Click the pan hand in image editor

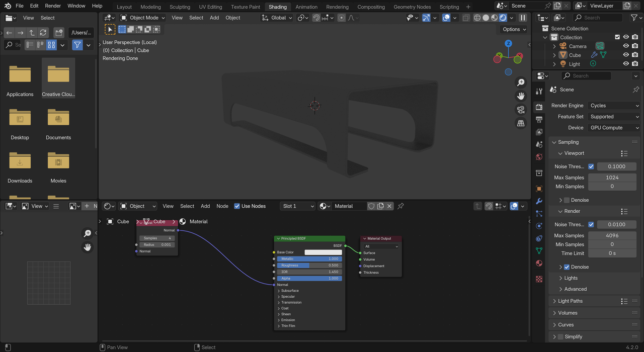coord(88,247)
